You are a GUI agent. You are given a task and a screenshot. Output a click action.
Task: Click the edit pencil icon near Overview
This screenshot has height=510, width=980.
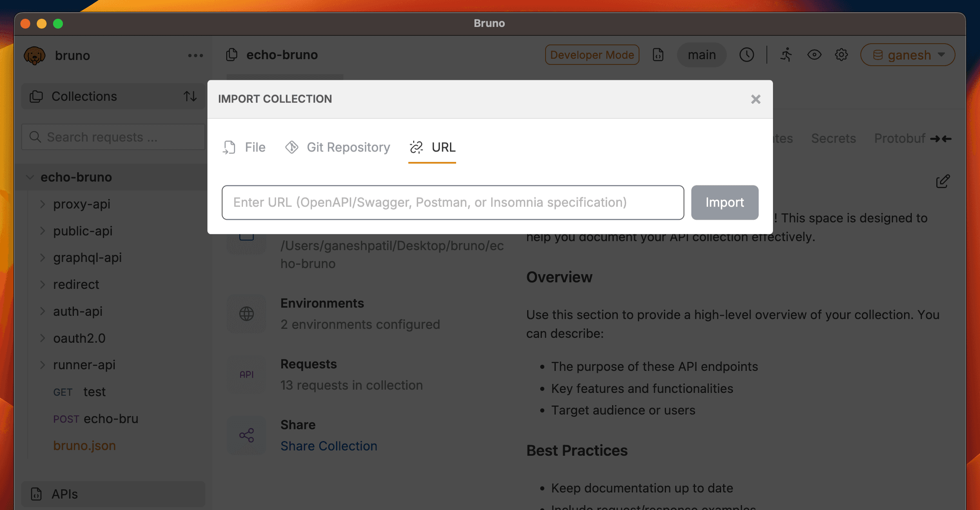coord(942,182)
